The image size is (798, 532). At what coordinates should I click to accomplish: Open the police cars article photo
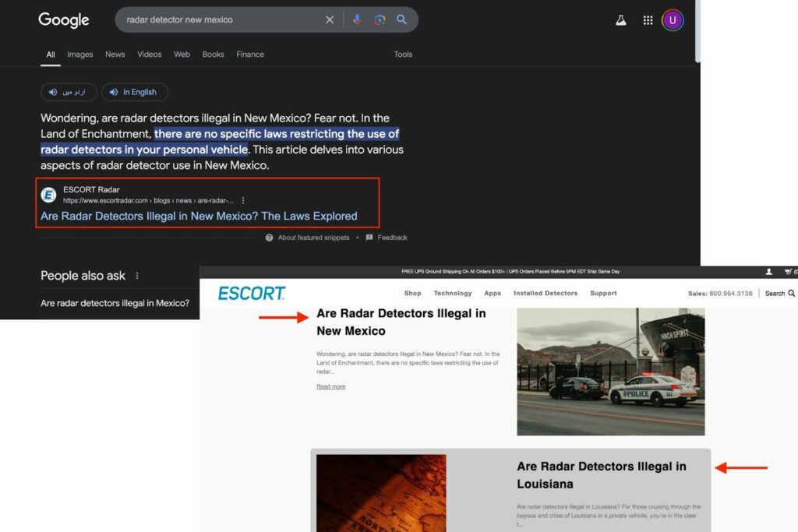[x=611, y=372]
